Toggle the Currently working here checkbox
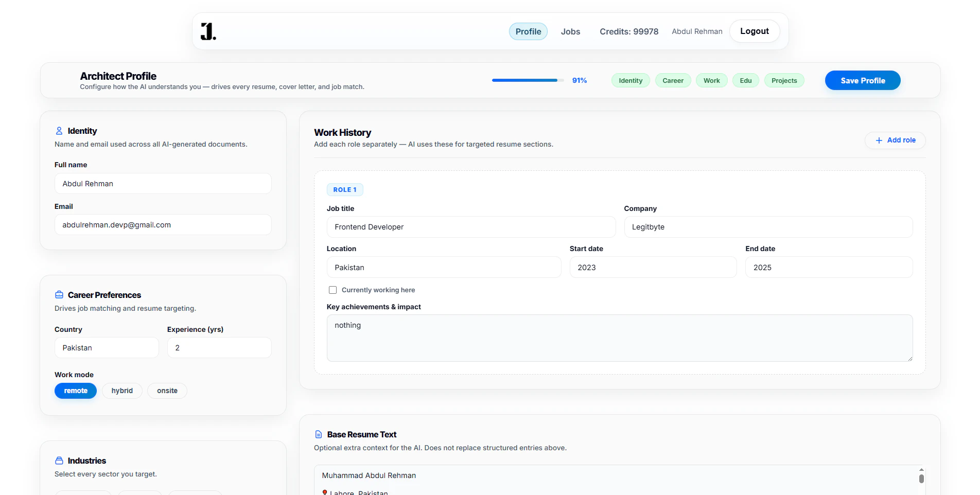This screenshot has width=980, height=495. 333,290
